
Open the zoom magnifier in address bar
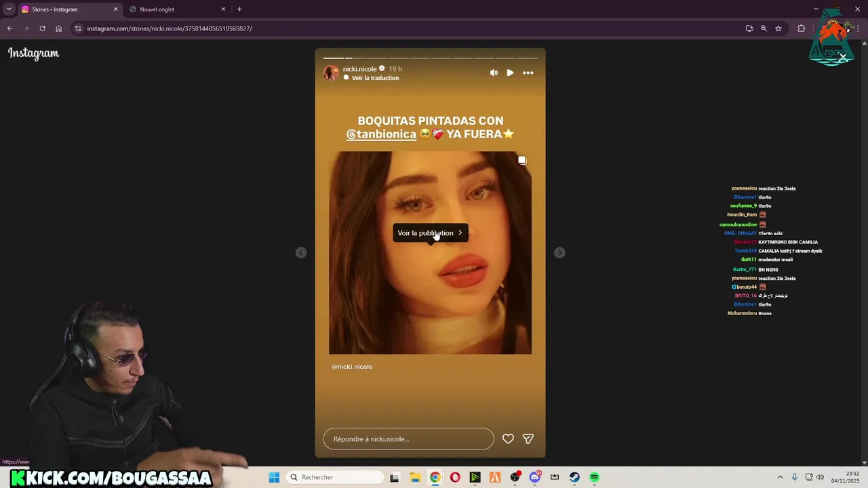point(764,28)
